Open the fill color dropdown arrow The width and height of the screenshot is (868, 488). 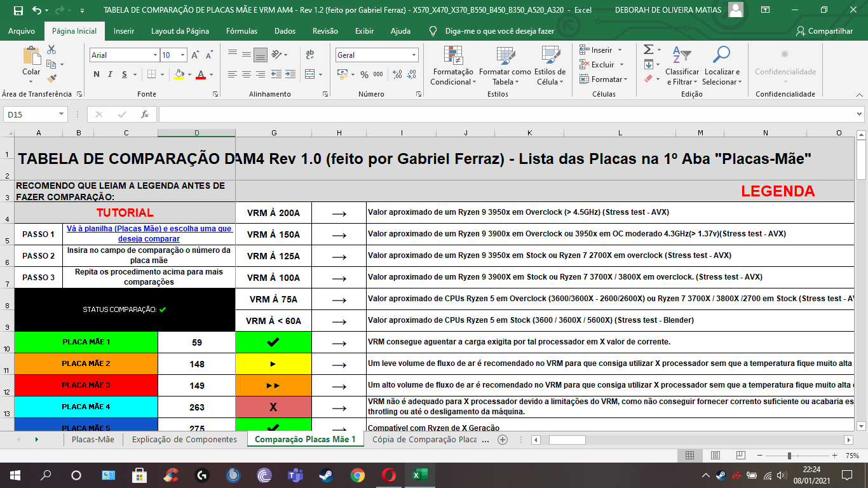(x=190, y=74)
